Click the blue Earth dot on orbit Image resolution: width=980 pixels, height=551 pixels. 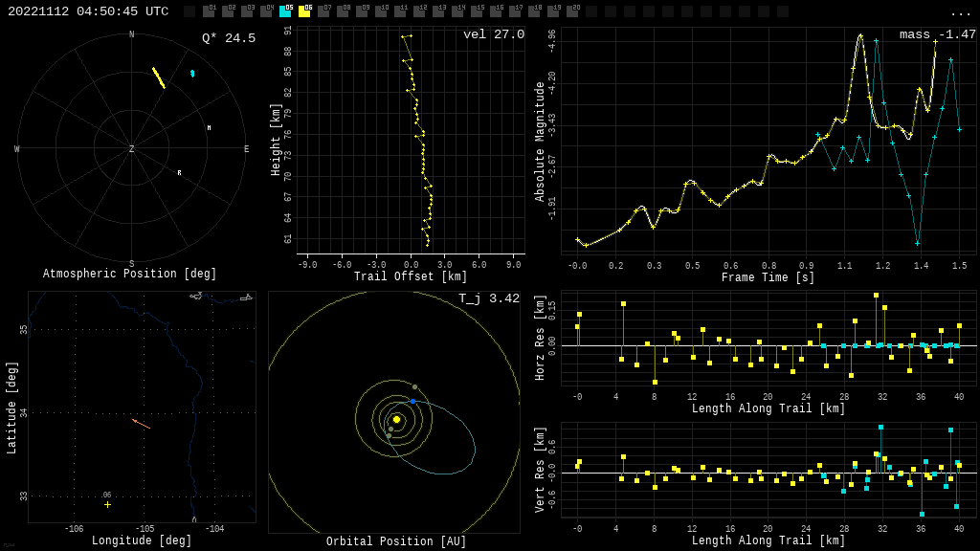coord(413,401)
